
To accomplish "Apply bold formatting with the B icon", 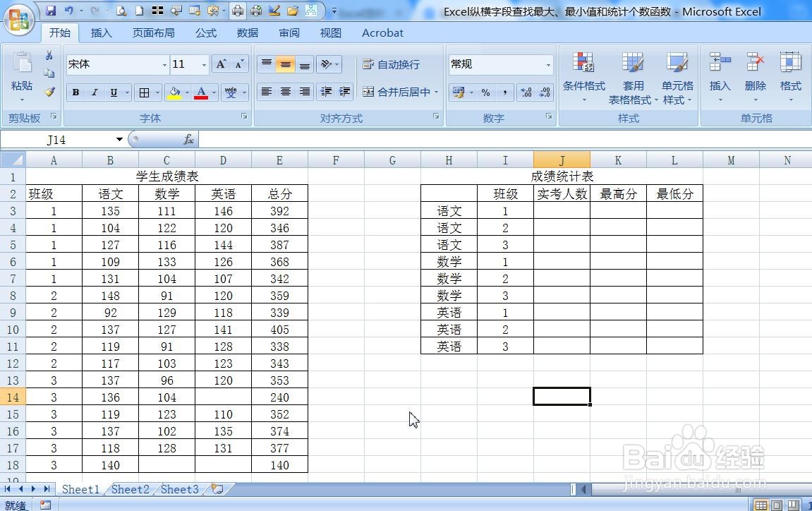I will pyautogui.click(x=76, y=92).
